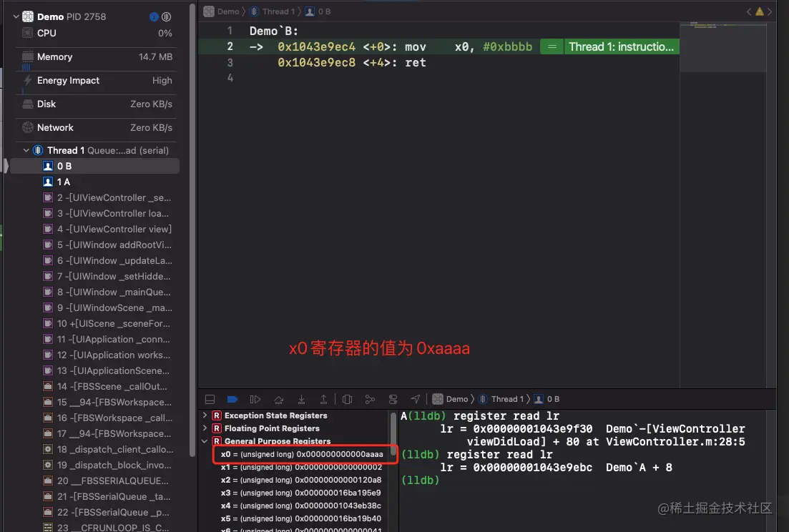Click line number 2 in gutter
The height and width of the screenshot is (532, 789).
(x=230, y=46)
